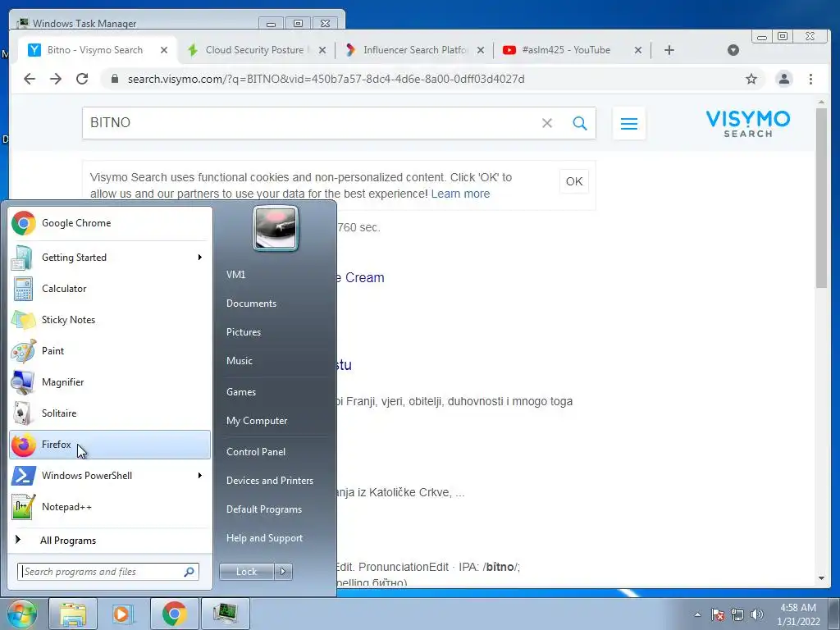Click Chrome taskbar button
Viewport: 840px width, 630px height.
(x=174, y=614)
